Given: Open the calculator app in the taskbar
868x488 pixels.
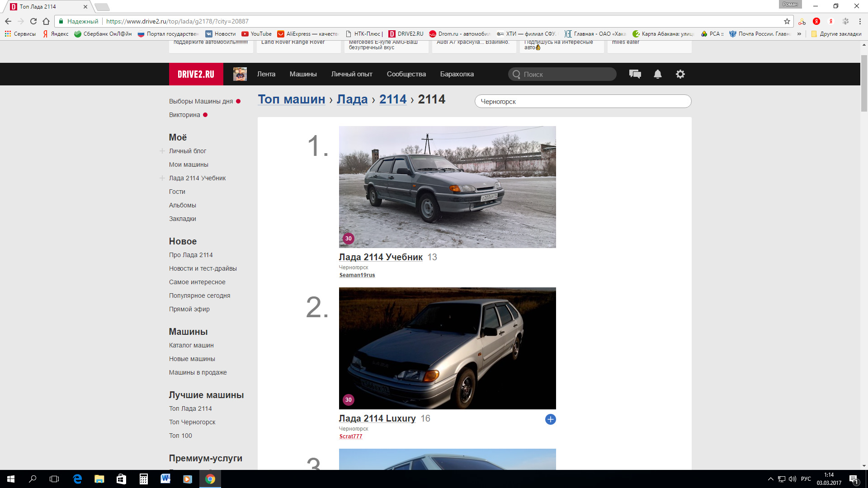Looking at the screenshot, I should tap(143, 479).
